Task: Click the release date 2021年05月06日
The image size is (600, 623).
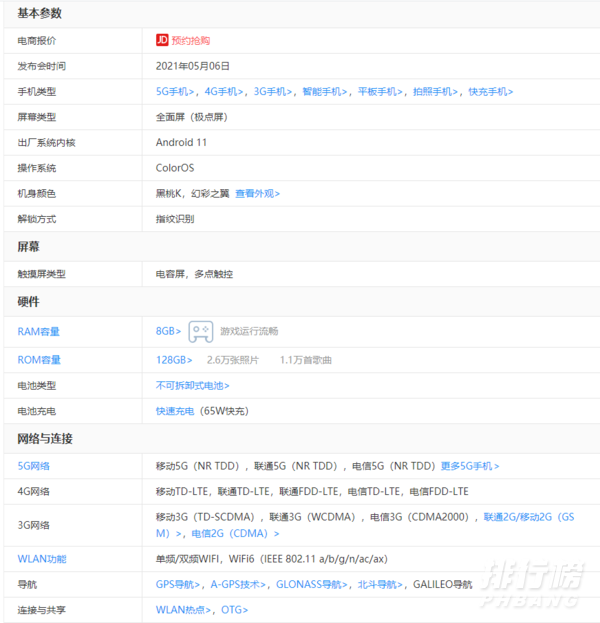Action: pyautogui.click(x=193, y=66)
